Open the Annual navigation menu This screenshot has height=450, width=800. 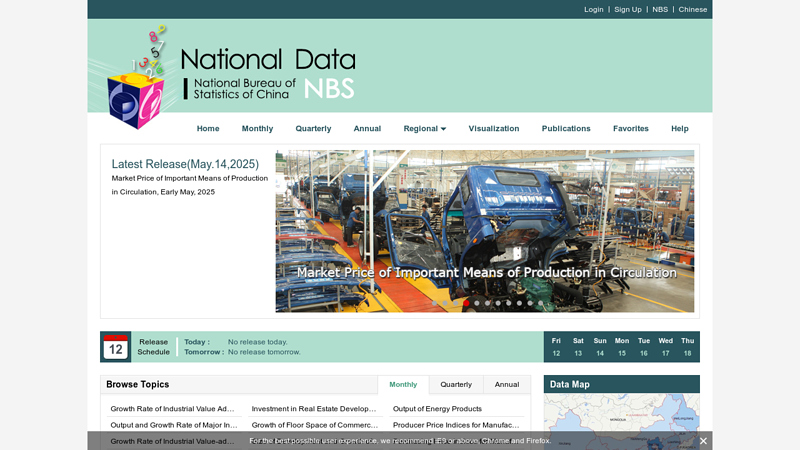[367, 129]
